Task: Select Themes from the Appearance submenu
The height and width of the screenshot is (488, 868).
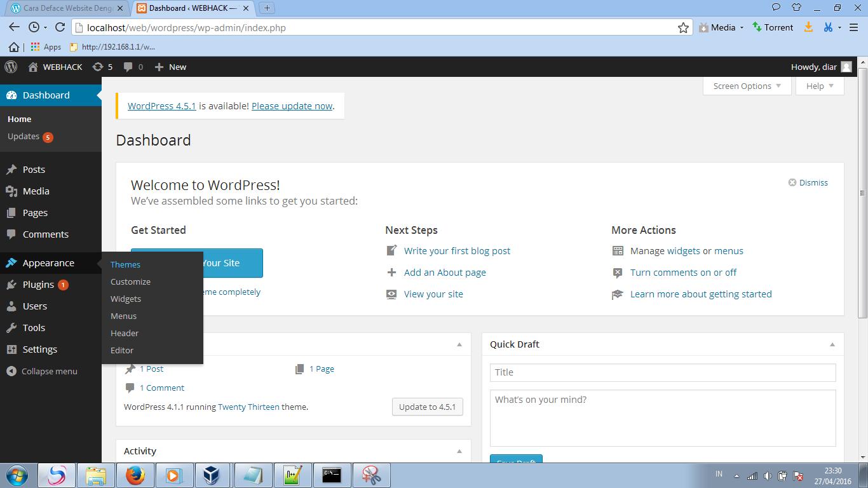Action: point(125,264)
